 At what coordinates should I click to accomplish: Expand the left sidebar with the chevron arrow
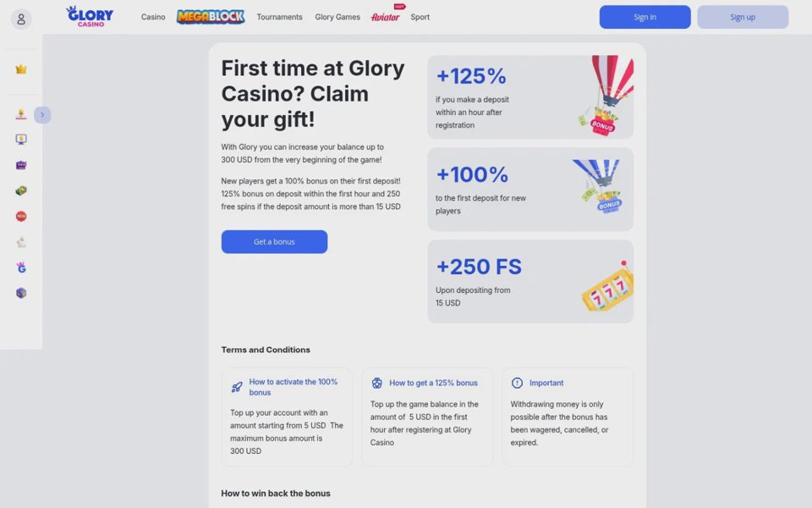point(42,114)
